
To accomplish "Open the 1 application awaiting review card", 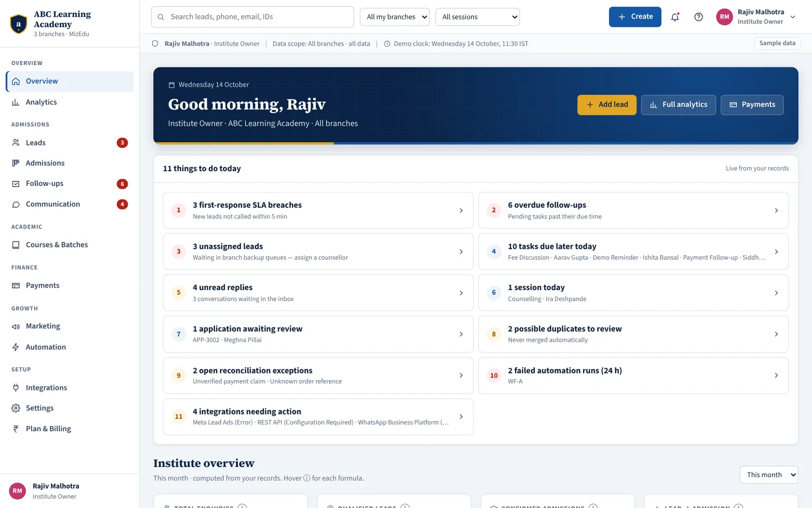I will point(318,334).
